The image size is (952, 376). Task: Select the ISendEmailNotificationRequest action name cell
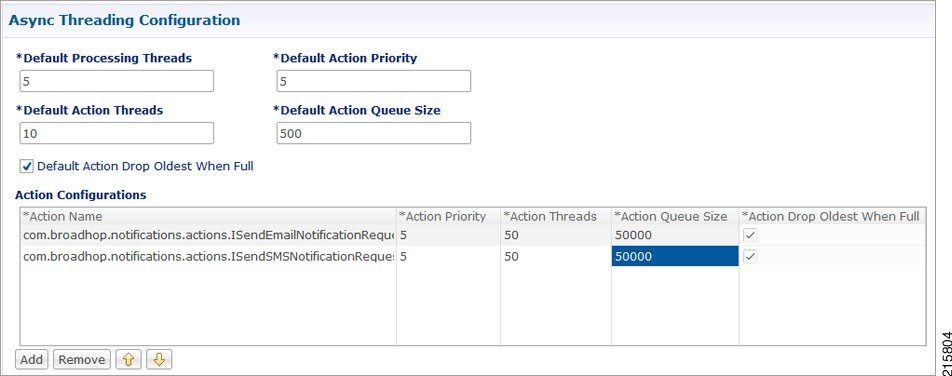click(209, 235)
